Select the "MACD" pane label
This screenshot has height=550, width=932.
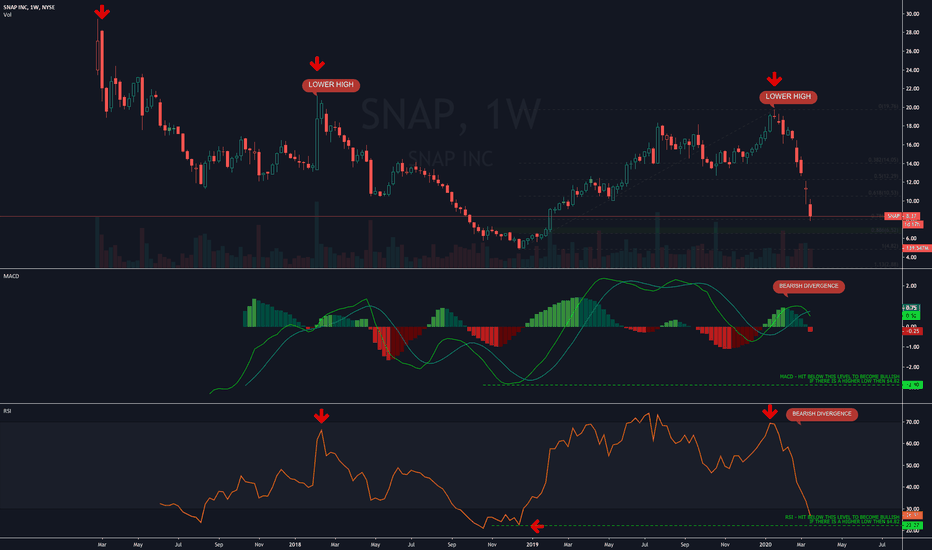click(11, 276)
